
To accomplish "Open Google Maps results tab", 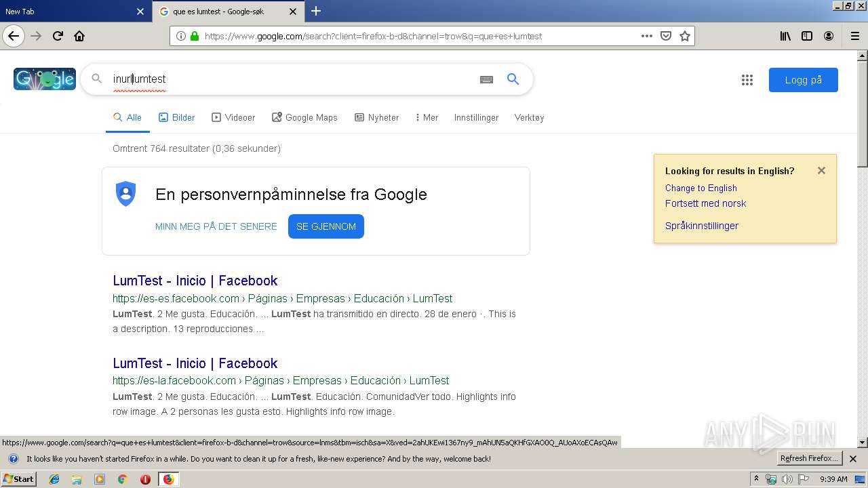I will point(304,117).
